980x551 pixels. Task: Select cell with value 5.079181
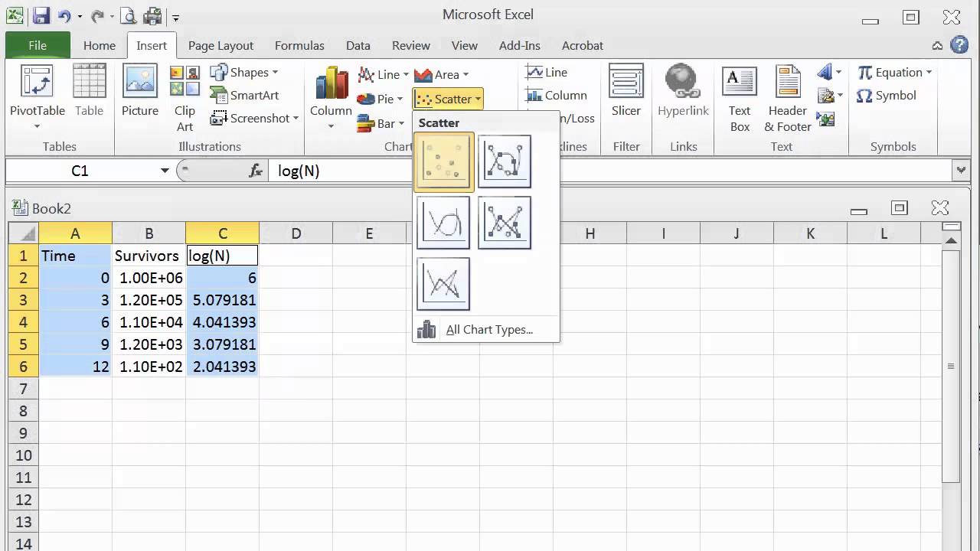pos(222,300)
